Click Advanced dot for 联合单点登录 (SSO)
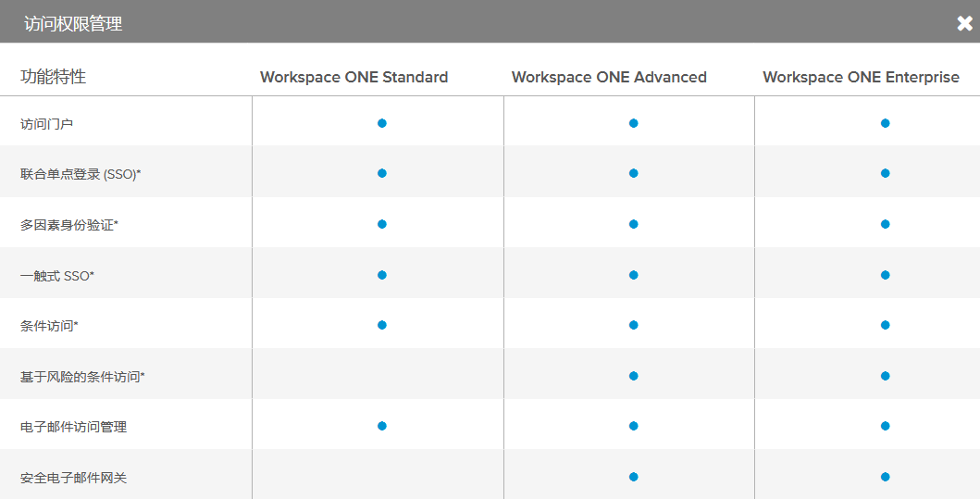Screen dimensions: 980x499 point(633,173)
